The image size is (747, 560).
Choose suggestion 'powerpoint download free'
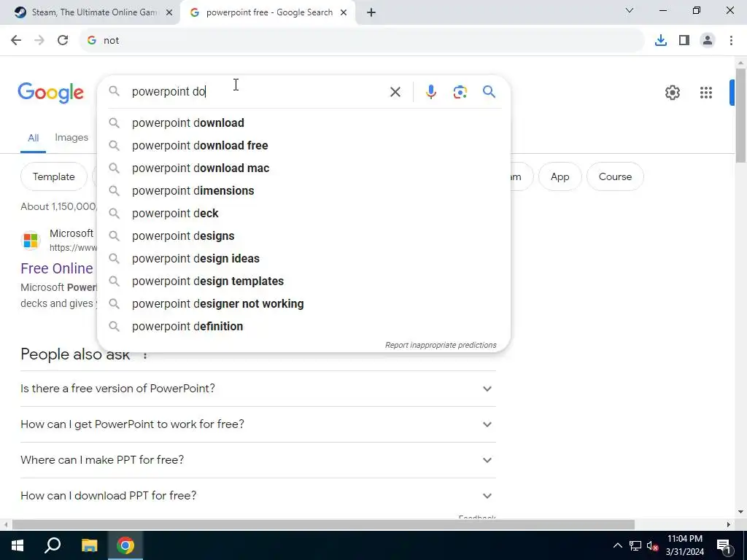point(303,146)
